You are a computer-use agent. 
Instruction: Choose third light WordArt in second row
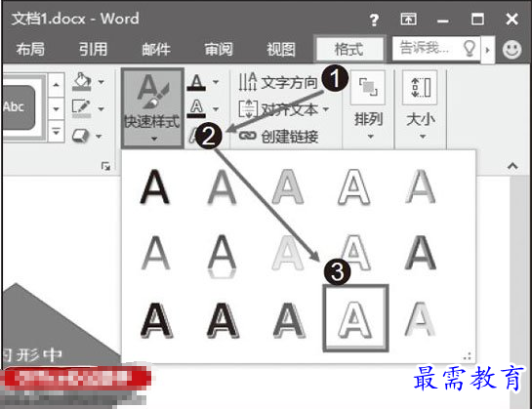288,253
